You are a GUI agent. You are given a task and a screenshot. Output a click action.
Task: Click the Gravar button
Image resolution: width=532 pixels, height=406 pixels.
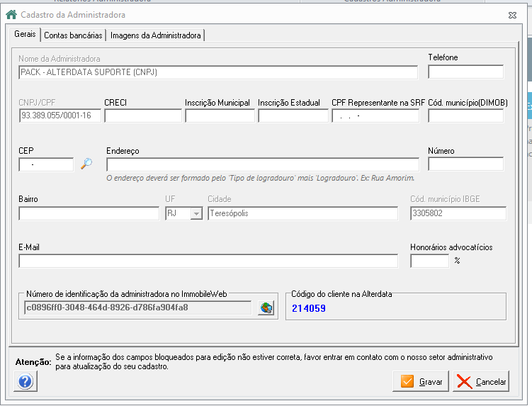[x=421, y=382]
